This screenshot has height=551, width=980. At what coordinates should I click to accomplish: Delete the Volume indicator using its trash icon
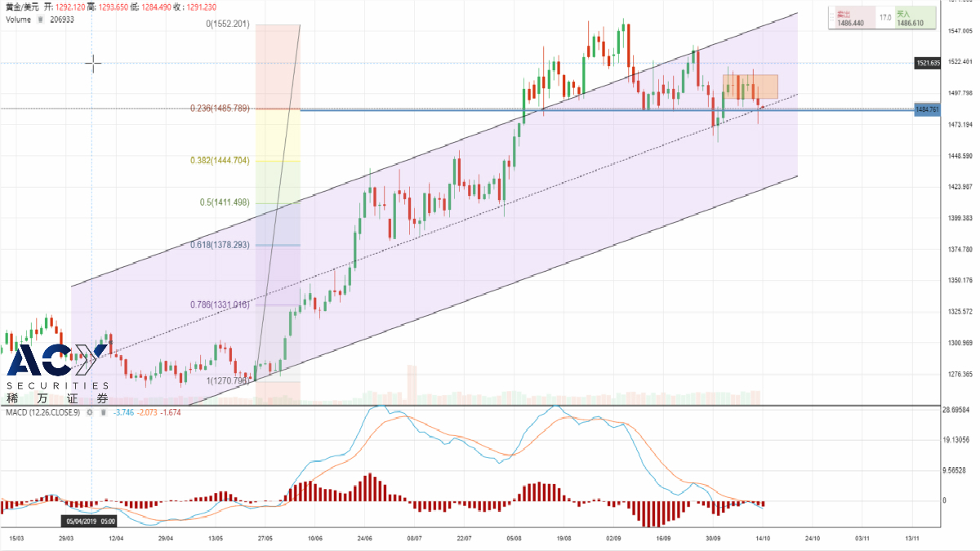(x=39, y=20)
